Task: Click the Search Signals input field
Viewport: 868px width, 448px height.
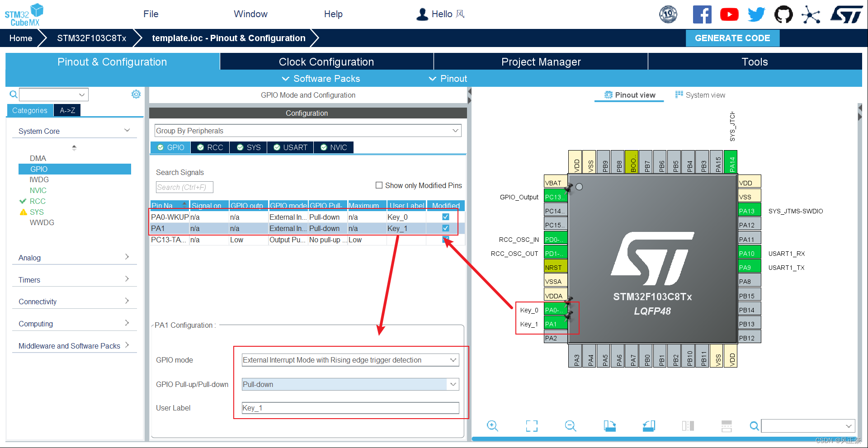Action: tap(184, 187)
